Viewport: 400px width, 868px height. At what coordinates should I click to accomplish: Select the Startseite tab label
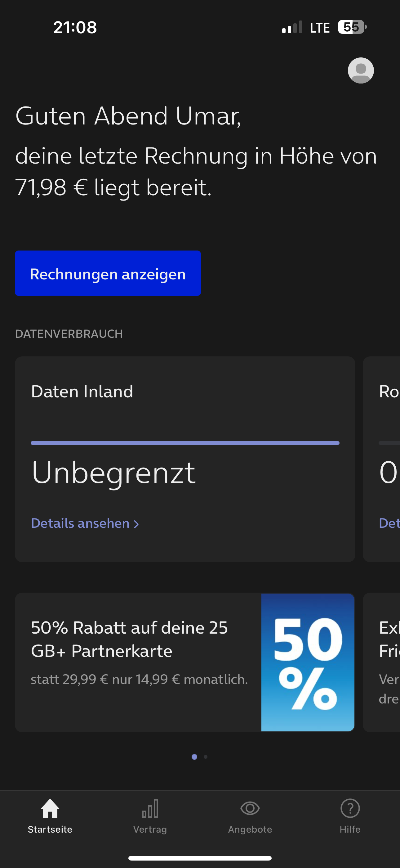tap(50, 829)
